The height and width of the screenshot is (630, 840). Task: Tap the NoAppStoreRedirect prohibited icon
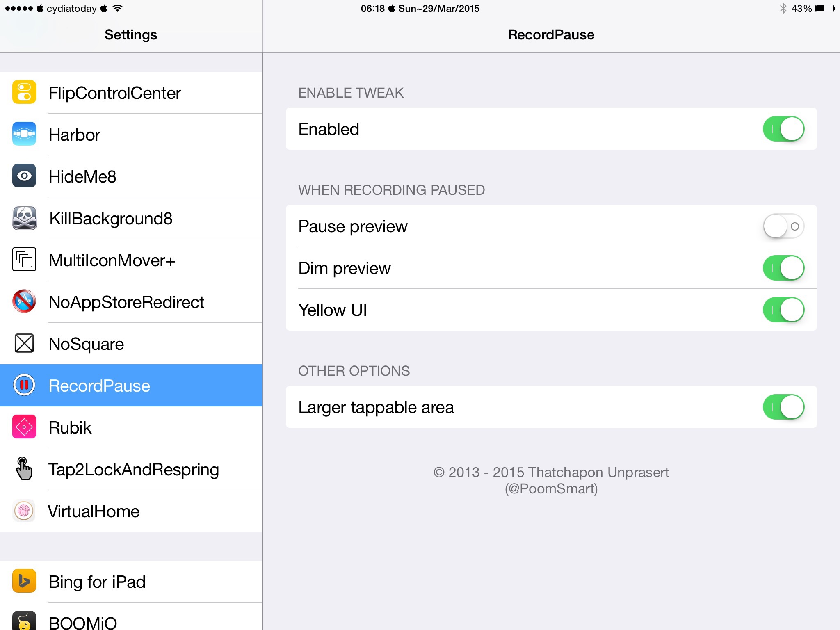24,301
